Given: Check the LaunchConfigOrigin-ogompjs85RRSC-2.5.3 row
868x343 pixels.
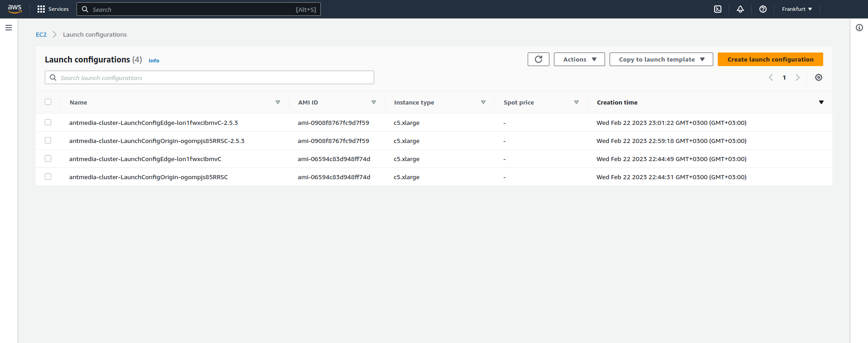Looking at the screenshot, I should [x=48, y=140].
